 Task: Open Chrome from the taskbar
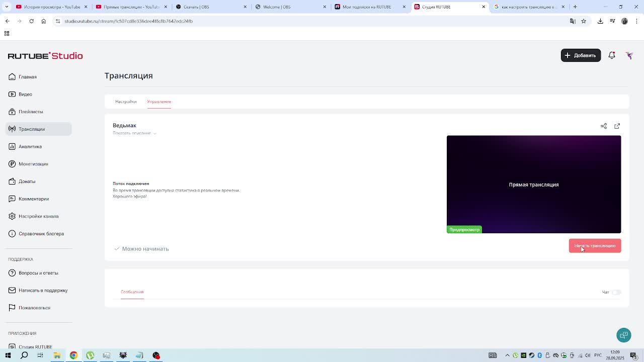pyautogui.click(x=73, y=355)
